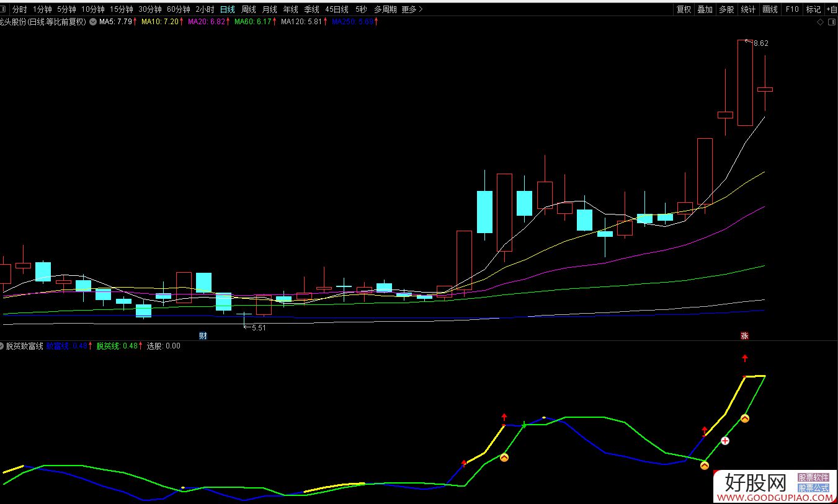Open F10 company information
Image resolution: width=838 pixels, height=504 pixels.
[x=792, y=9]
